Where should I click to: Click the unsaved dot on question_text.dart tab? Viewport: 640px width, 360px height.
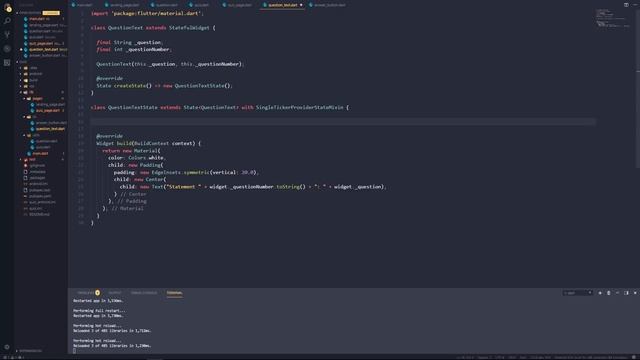point(301,5)
